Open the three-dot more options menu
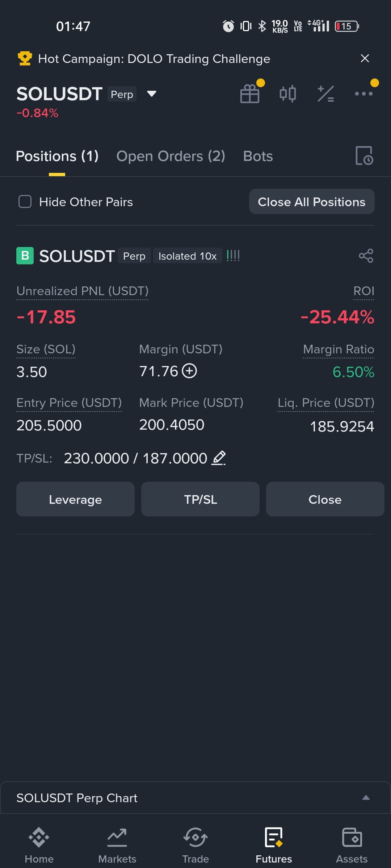Screen dimensions: 391x868 (363, 94)
